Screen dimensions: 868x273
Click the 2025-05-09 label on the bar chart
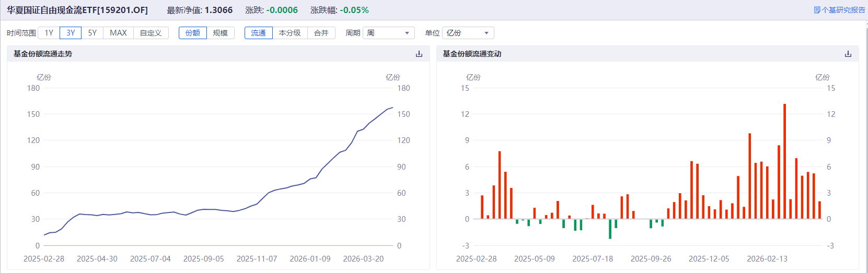(535, 259)
